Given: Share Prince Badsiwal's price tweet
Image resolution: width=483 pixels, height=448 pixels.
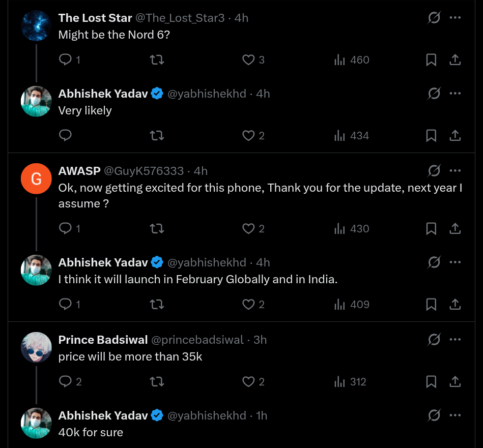Looking at the screenshot, I should point(455,382).
